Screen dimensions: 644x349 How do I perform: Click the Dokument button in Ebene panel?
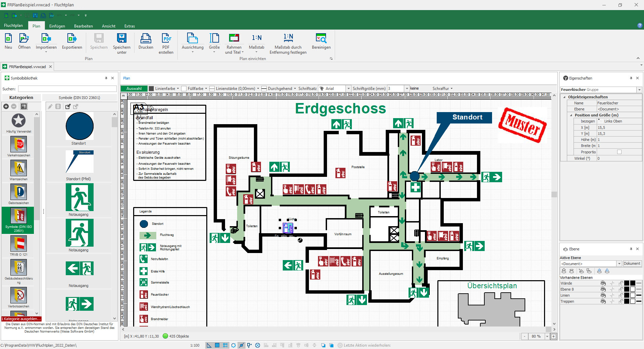632,263
